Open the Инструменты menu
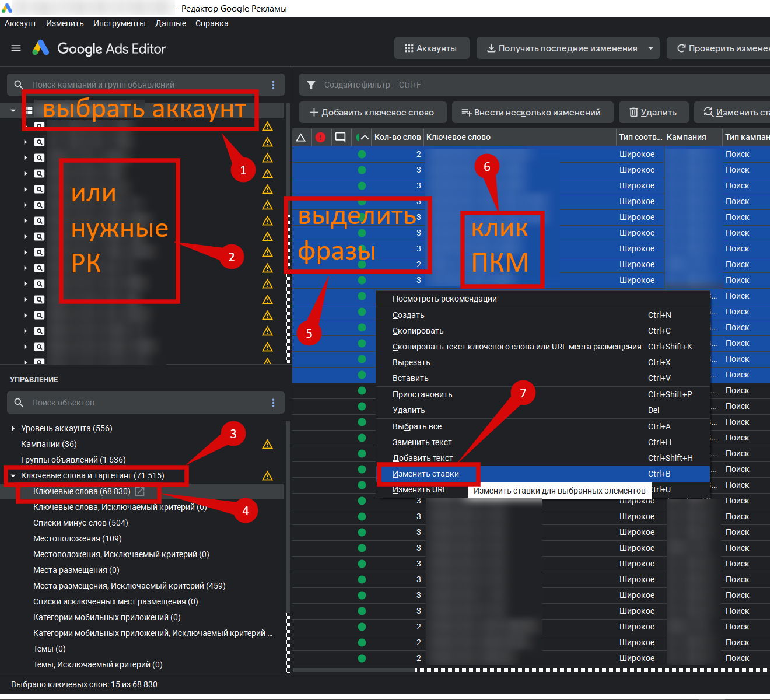This screenshot has width=770, height=700. click(120, 23)
